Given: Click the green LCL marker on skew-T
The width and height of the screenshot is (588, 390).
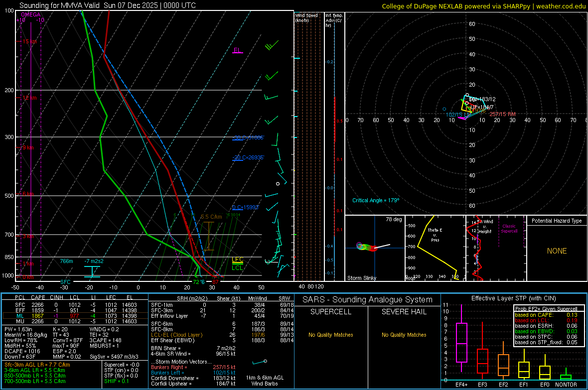Looking at the screenshot, I should (237, 268).
